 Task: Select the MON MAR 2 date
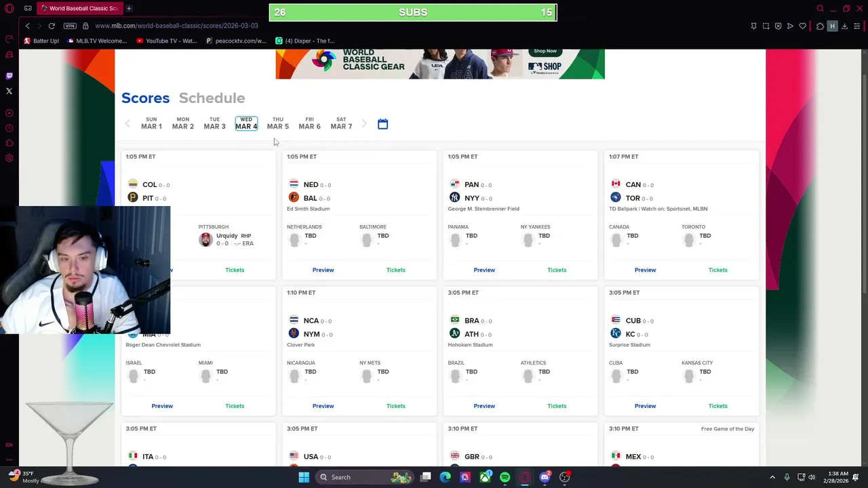coord(182,123)
